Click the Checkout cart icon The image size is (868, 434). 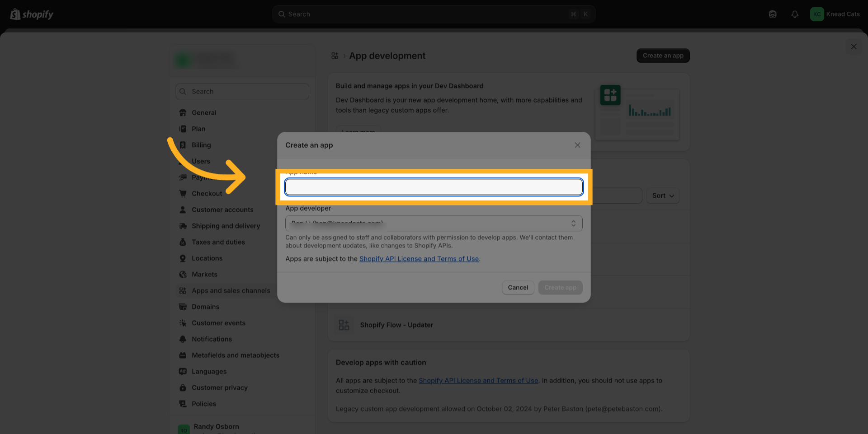(183, 193)
